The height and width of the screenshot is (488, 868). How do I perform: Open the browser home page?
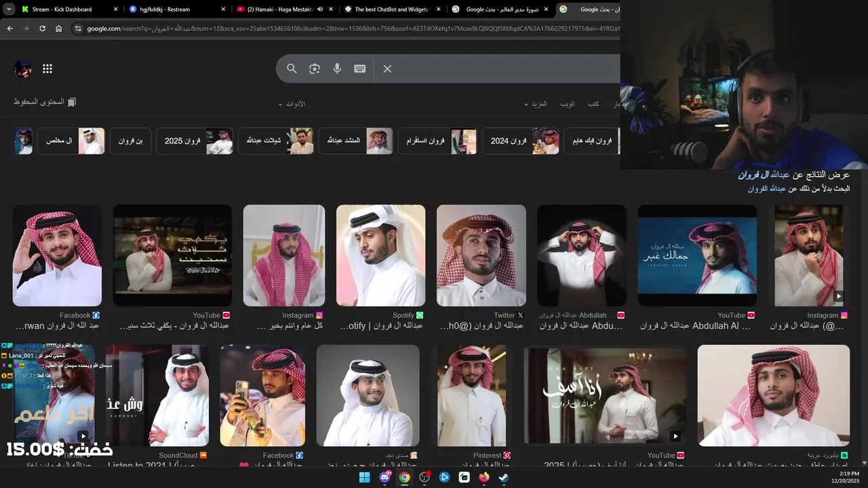pos(59,28)
